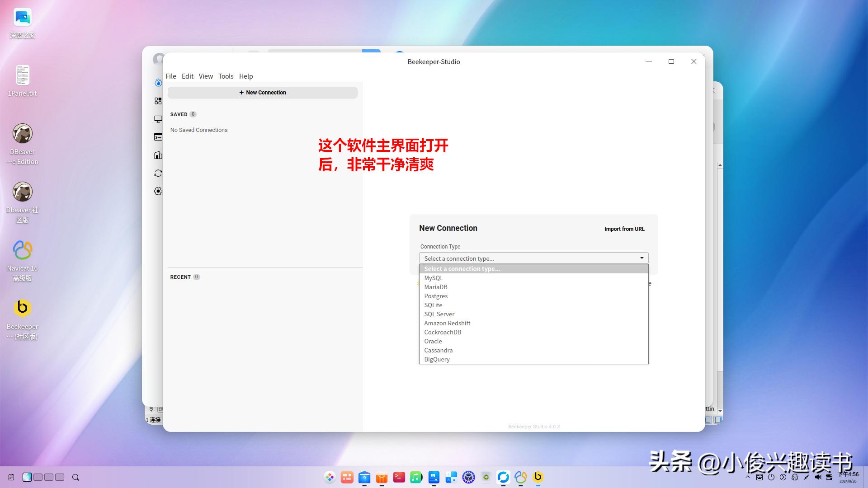
Task: Choose CockroachDB connection type
Action: 533,332
